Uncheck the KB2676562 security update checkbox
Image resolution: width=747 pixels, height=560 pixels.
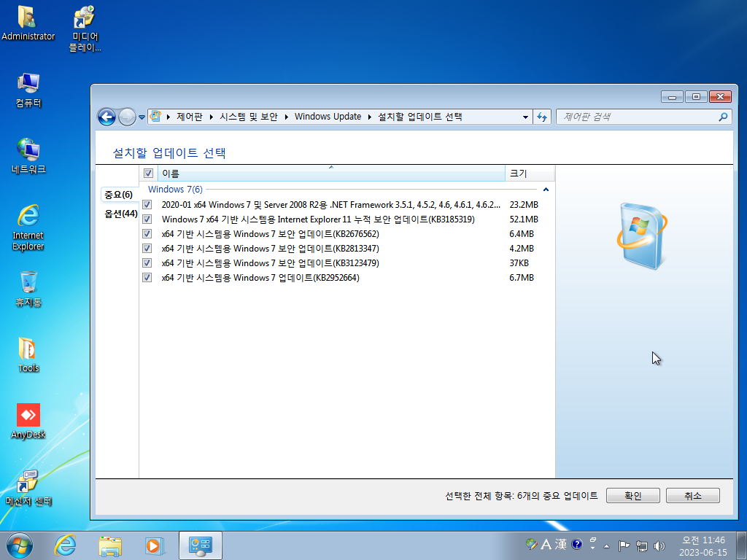point(147,234)
